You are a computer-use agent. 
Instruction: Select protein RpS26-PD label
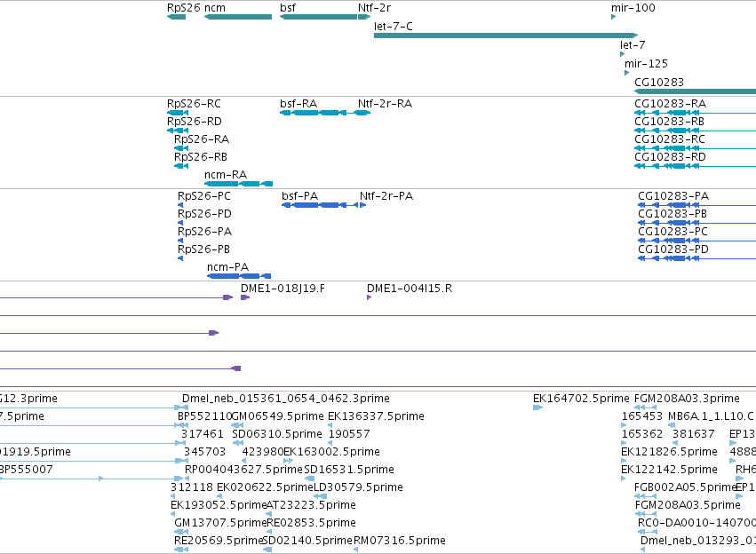pos(204,214)
